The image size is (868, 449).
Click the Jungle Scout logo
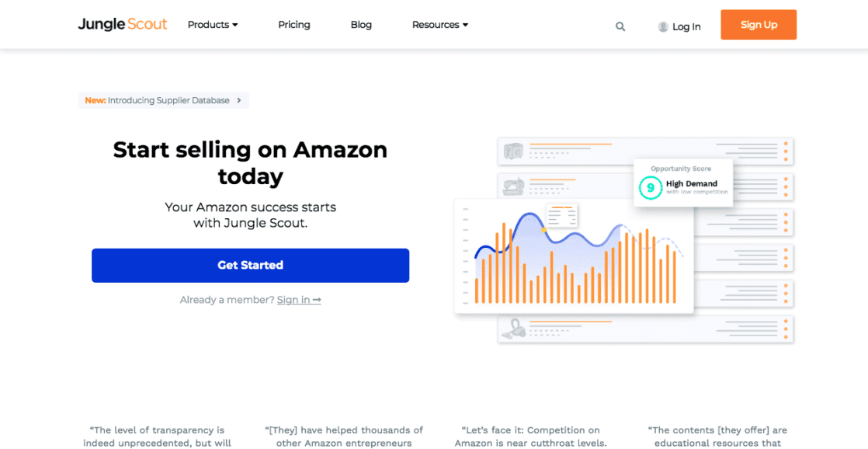pos(123,24)
